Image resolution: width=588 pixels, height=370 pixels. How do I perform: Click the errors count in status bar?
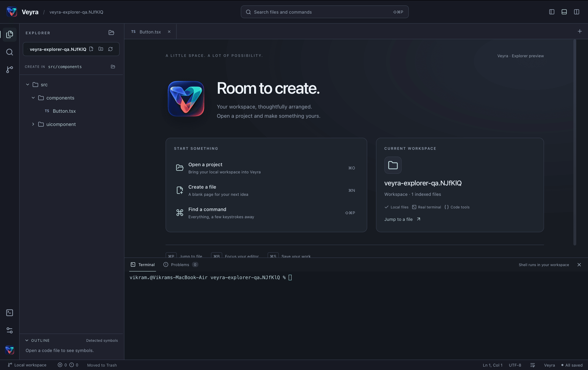(62, 365)
